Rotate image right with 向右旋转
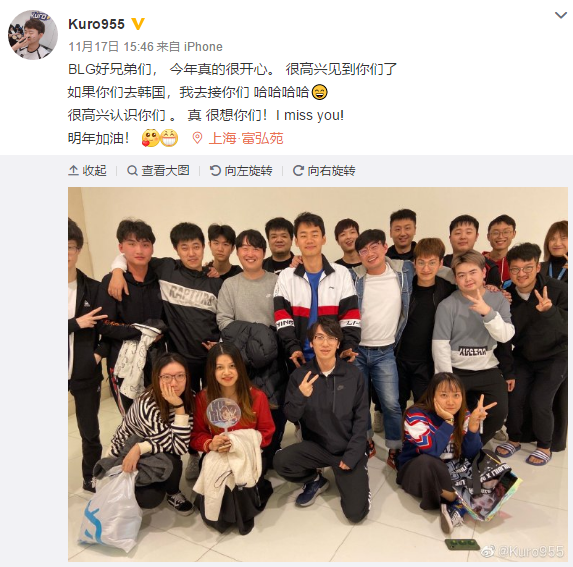This screenshot has width=573, height=567. coord(324,171)
